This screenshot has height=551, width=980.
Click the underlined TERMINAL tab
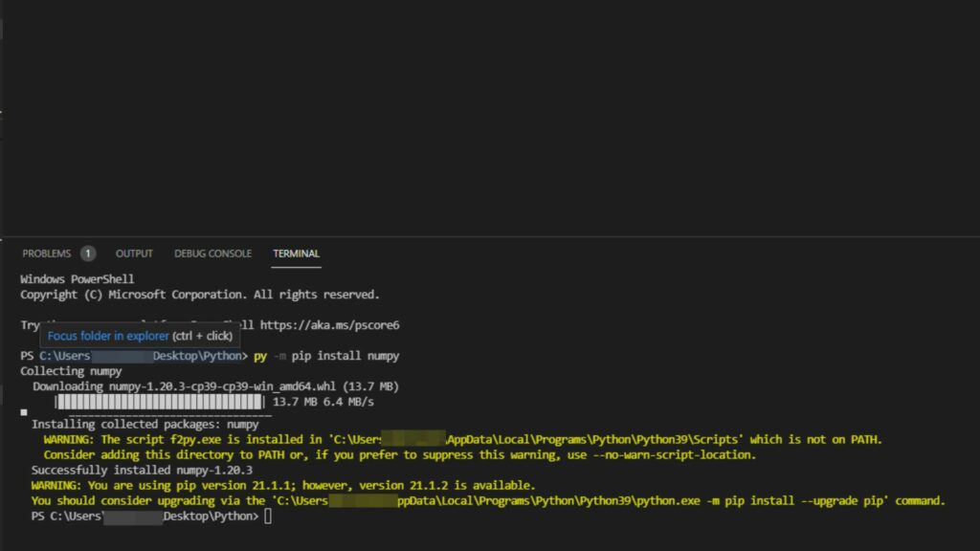coord(296,253)
